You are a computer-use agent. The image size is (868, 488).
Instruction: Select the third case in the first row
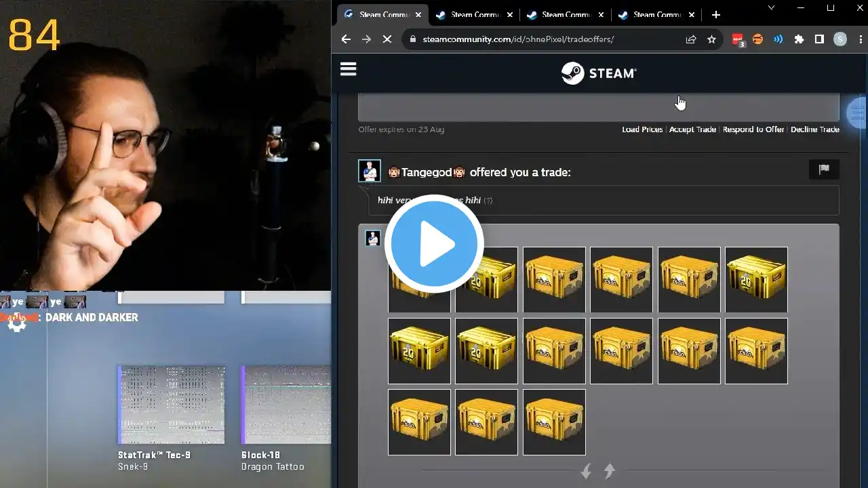pos(554,280)
